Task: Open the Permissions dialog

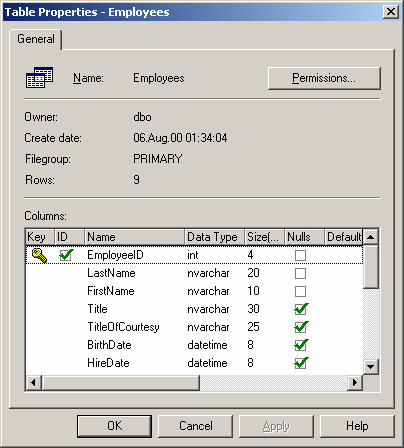Action: [x=324, y=78]
